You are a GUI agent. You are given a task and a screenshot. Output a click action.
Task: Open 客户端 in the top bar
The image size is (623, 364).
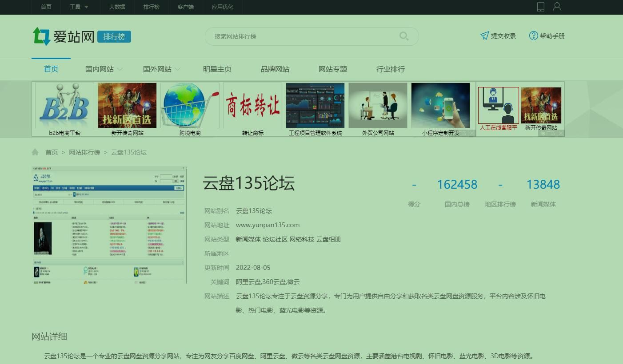coord(186,7)
